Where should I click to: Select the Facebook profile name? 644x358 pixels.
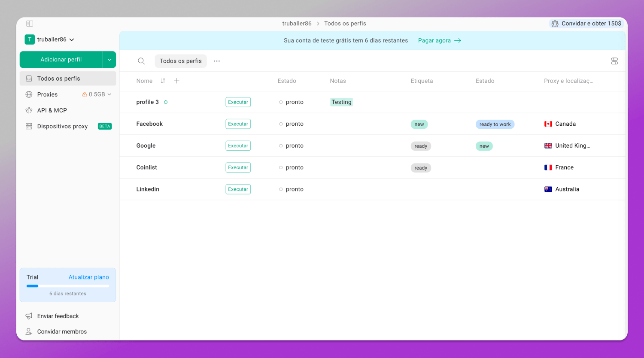point(149,124)
